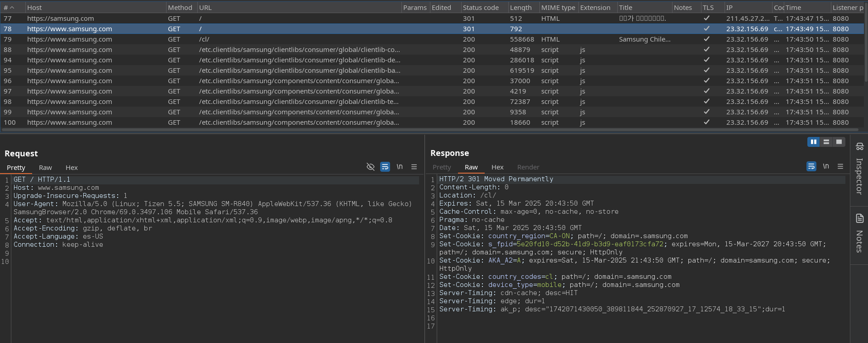Select the Response Hex tab
The width and height of the screenshot is (868, 343).
pyautogui.click(x=497, y=167)
